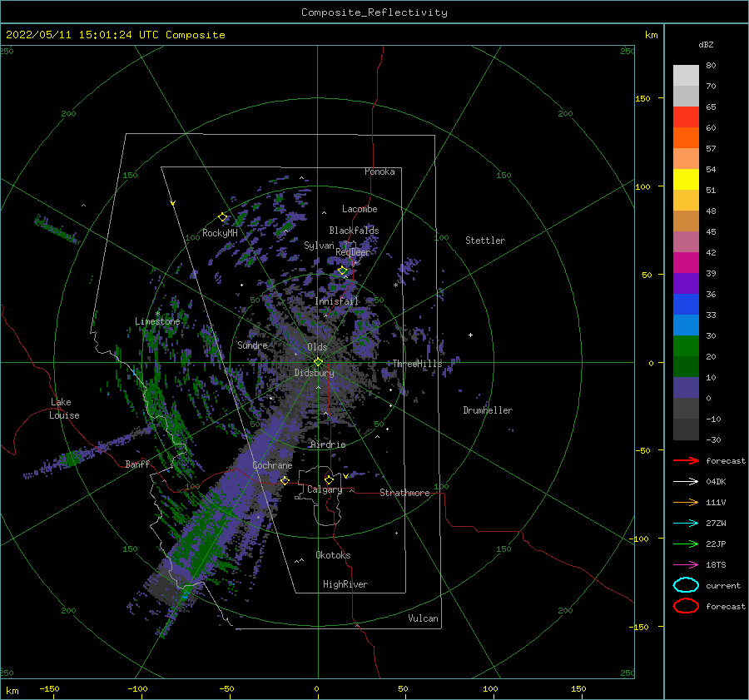
Task: Click the HighRiver town label
Action: [345, 584]
